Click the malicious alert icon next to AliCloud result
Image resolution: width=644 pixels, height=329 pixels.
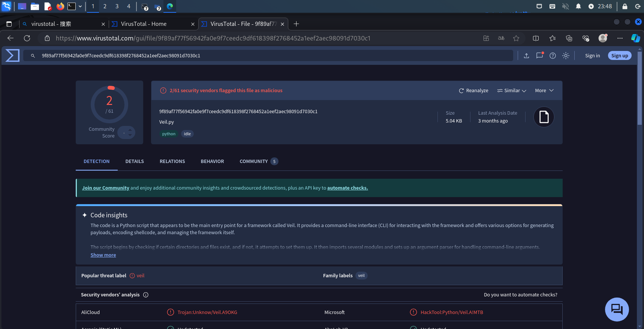[x=171, y=312]
